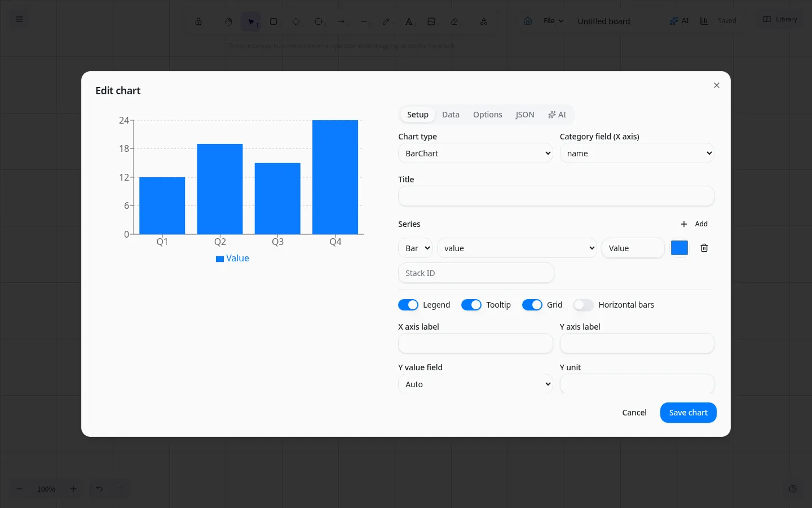Expand the Category field (X axis) dropdown
This screenshot has width=812, height=508.
pos(637,154)
